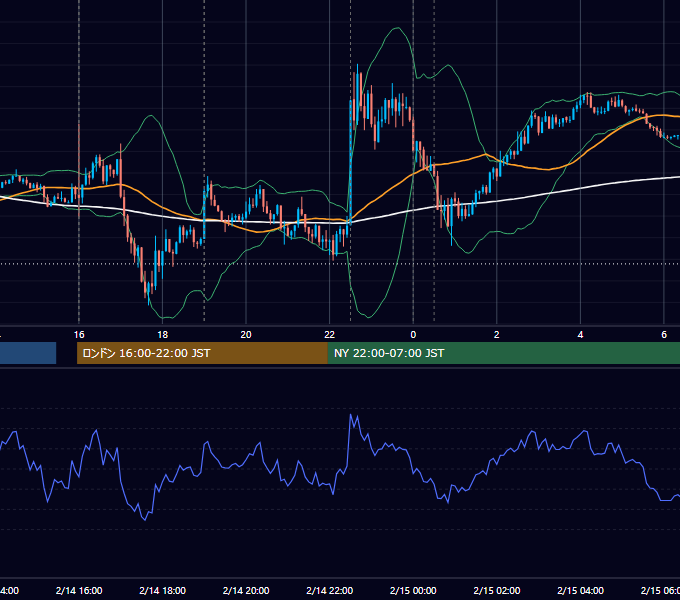This screenshot has width=680, height=600.
Task: Click the NY 22:00-07:00 JST session bar
Action: [503, 353]
